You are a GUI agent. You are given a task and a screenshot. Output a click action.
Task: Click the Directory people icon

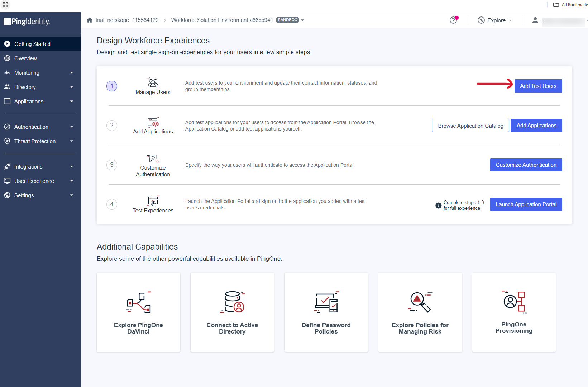7,87
